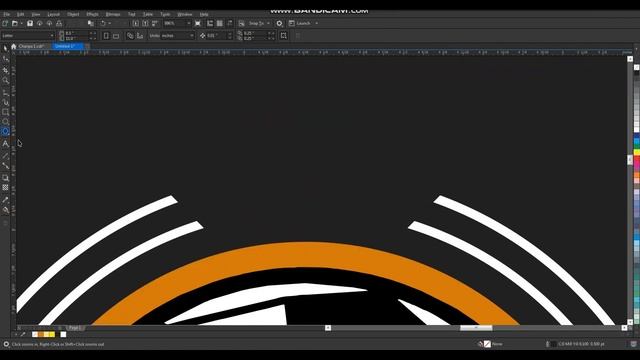Click the Export icon
The width and height of the screenshot is (640, 360).
click(145, 24)
